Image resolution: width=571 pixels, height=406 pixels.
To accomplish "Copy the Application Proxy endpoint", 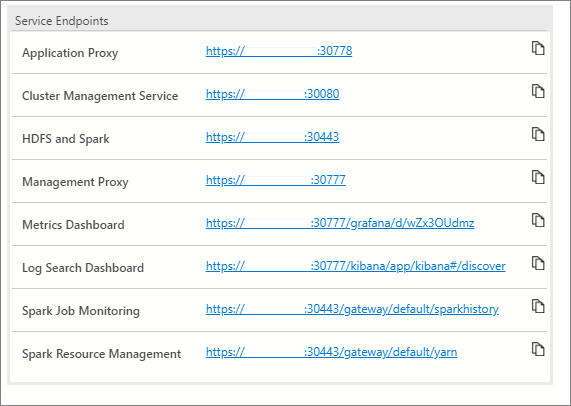I will coord(538,48).
